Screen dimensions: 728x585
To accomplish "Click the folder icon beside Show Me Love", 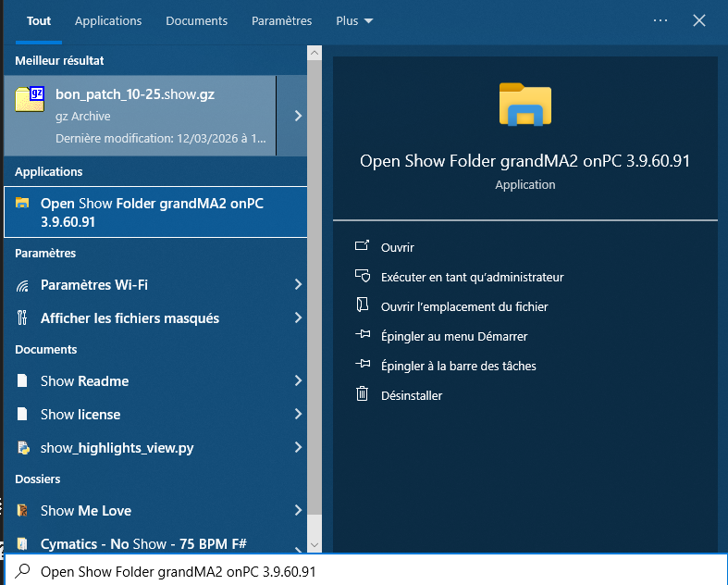I will pyautogui.click(x=22, y=511).
